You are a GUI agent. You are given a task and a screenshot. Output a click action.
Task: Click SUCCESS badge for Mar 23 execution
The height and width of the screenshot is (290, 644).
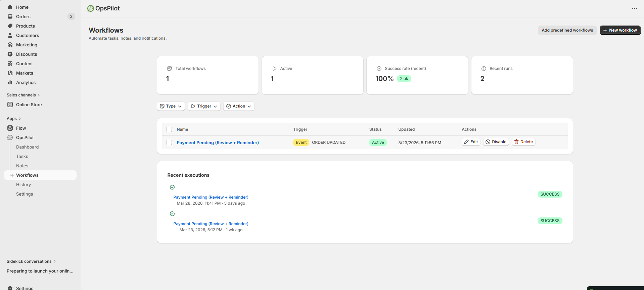click(550, 221)
